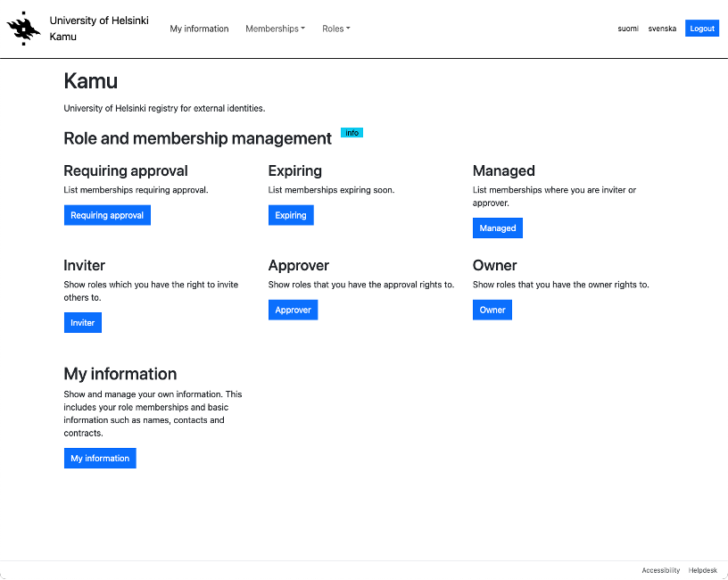Switch language to svenska
Screen dimensions: 728x580
point(662,29)
